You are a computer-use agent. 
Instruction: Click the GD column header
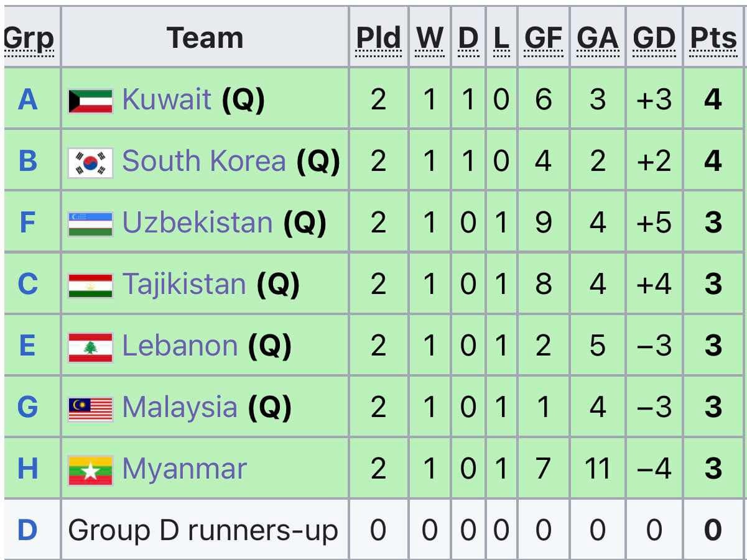[654, 39]
